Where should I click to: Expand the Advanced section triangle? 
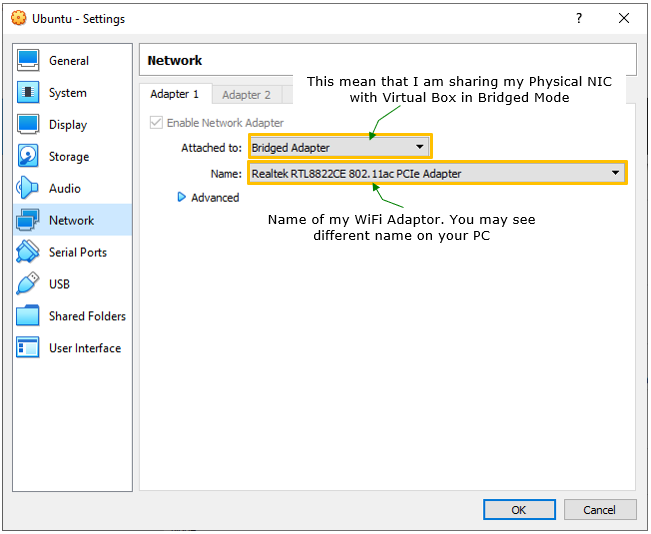coord(181,197)
